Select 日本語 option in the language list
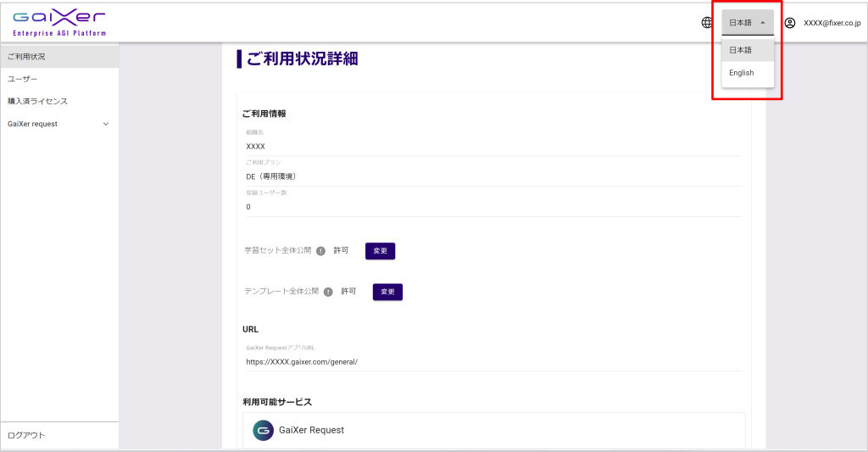 pyautogui.click(x=741, y=50)
